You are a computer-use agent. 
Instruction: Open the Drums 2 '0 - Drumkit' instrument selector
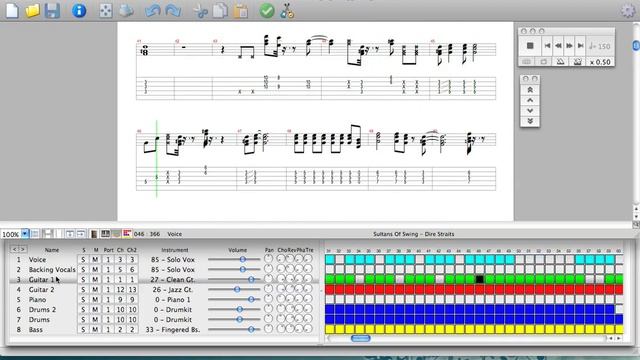(x=173, y=309)
